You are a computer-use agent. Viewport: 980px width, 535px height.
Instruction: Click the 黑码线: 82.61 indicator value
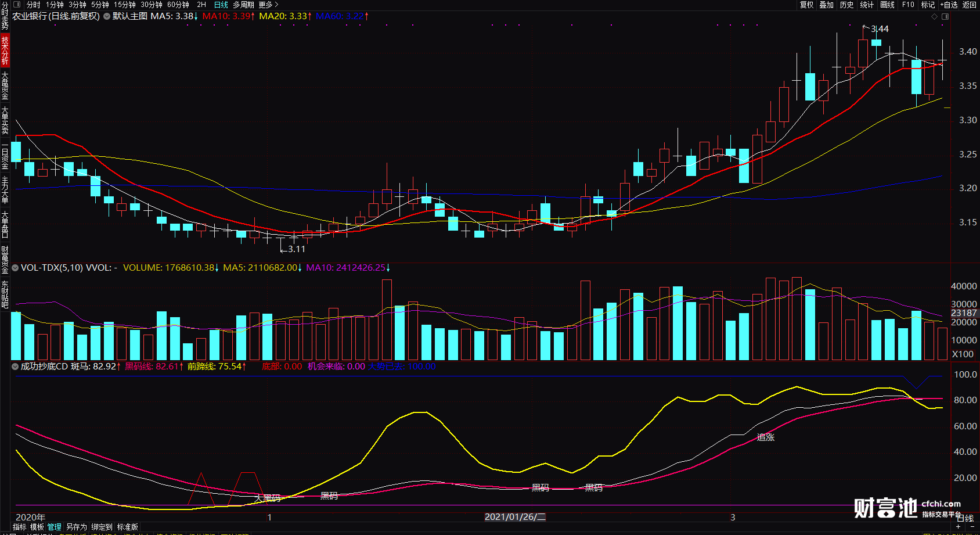pos(154,367)
